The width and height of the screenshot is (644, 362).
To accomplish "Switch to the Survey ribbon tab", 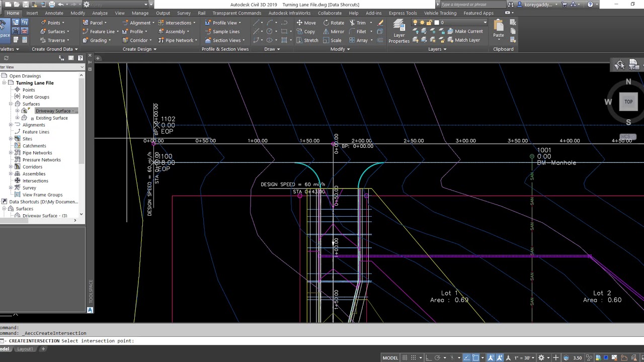I will (184, 13).
